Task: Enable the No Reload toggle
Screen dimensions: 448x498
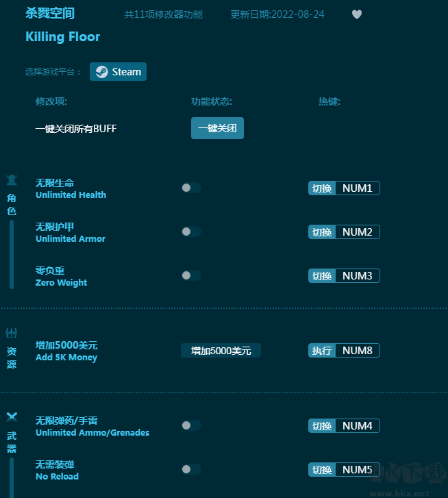Action: tap(190, 469)
